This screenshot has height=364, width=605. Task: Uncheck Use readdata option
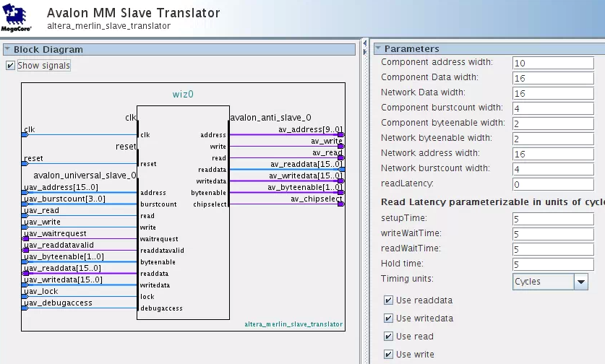pos(388,300)
